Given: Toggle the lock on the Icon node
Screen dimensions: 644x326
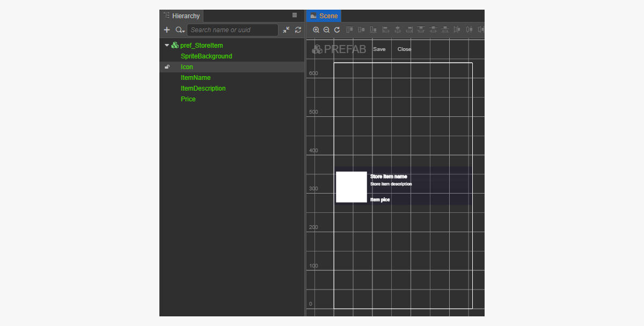Looking at the screenshot, I should 167,67.
